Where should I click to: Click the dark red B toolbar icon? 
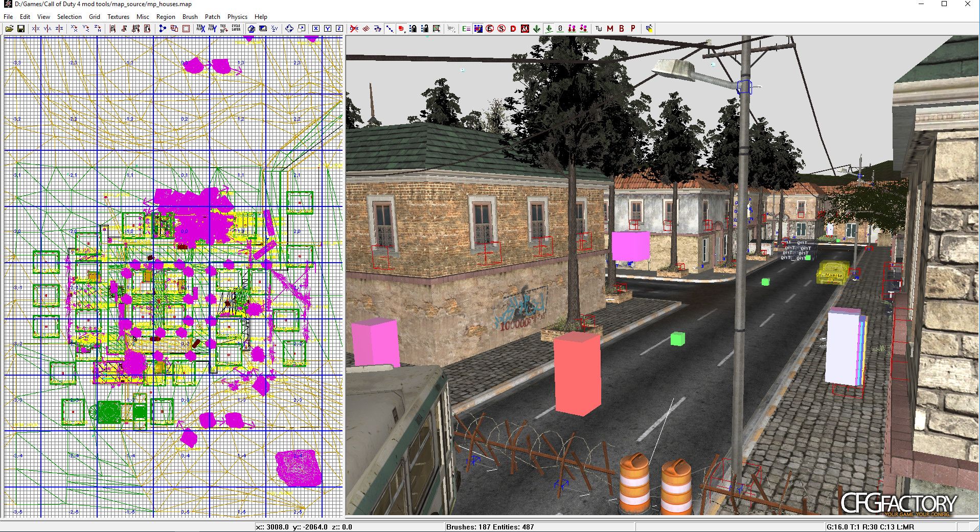click(x=622, y=29)
